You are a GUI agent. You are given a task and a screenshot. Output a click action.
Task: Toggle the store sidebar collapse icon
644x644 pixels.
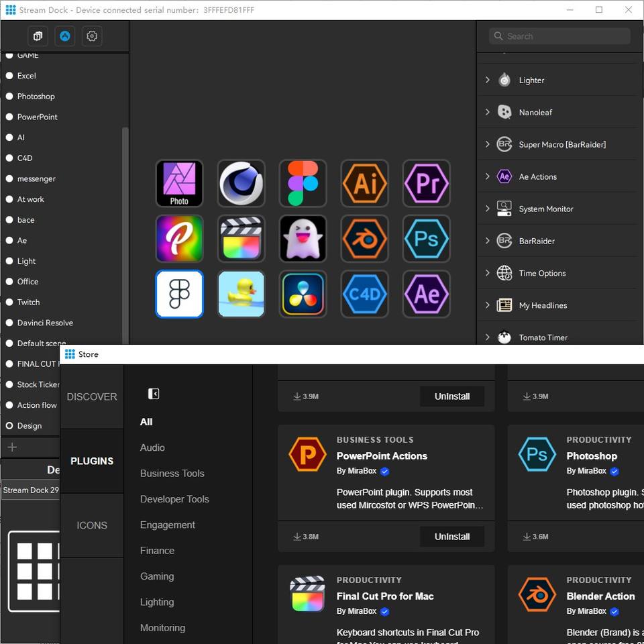pyautogui.click(x=154, y=394)
